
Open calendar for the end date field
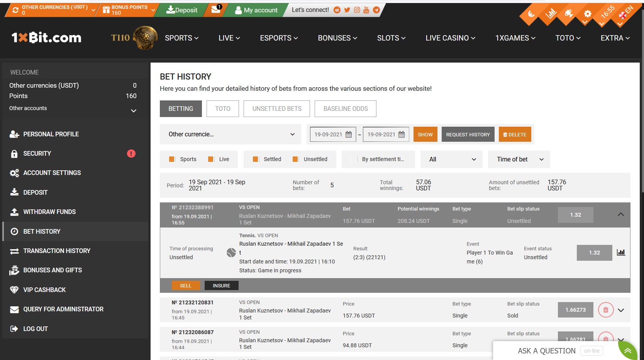click(x=402, y=134)
